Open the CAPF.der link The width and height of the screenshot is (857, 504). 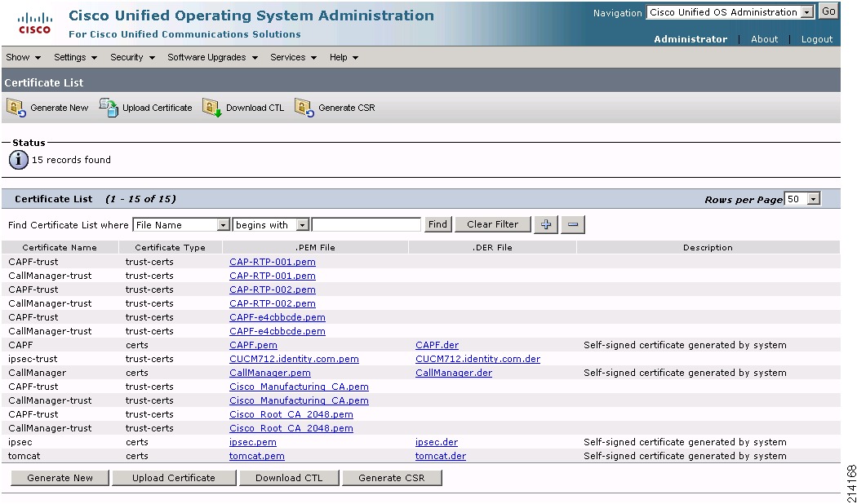(437, 345)
